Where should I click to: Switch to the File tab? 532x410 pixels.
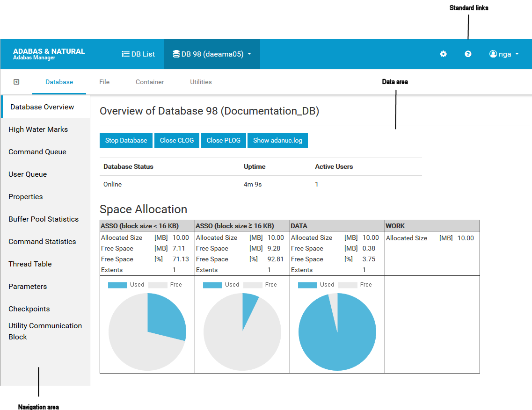coord(104,82)
